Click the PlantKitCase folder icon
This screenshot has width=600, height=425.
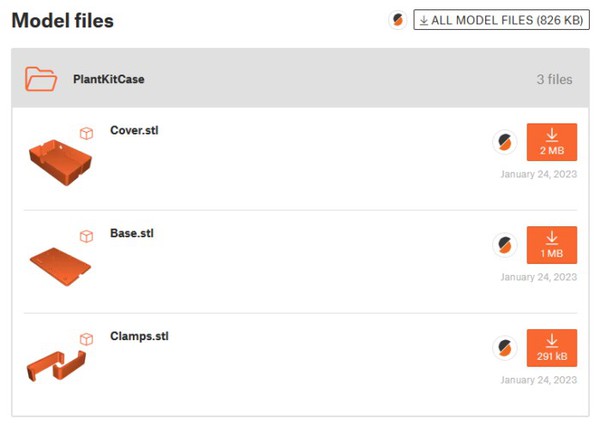[41, 78]
